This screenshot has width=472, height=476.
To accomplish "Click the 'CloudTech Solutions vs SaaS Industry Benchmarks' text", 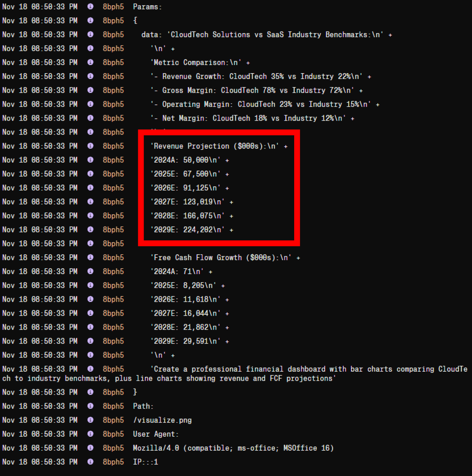I will click(x=271, y=34).
